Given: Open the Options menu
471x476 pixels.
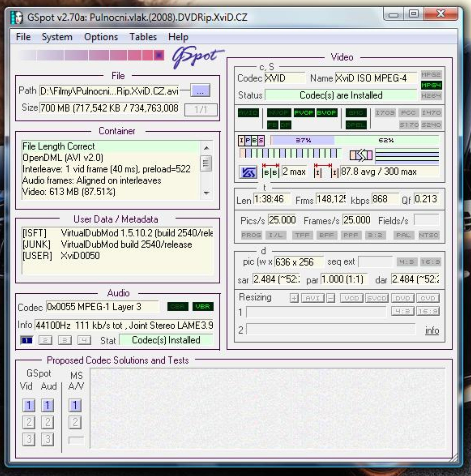Looking at the screenshot, I should [101, 37].
